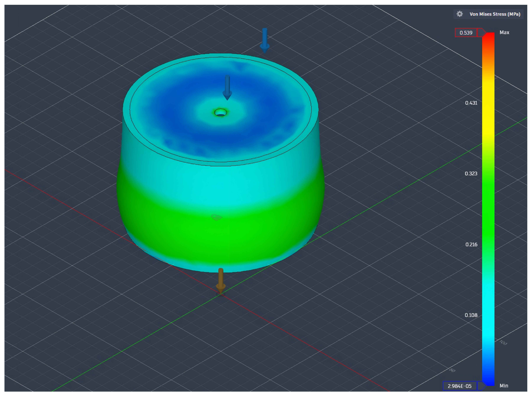Select the blue load arrow above the model
The width and height of the screenshot is (532, 396).
(265, 40)
